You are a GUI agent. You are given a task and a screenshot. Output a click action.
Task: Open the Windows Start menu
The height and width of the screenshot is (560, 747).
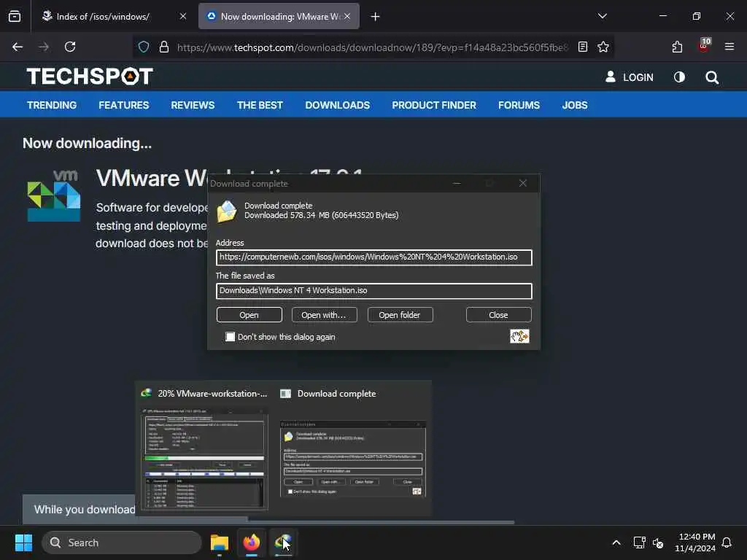coord(23,542)
